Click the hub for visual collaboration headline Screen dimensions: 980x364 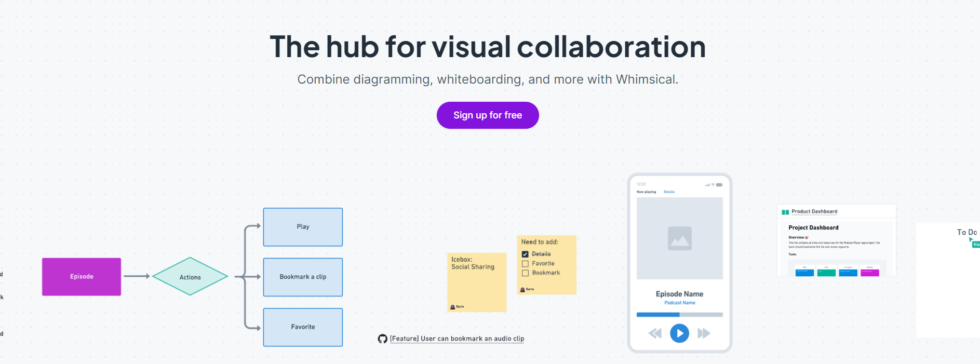click(x=488, y=47)
